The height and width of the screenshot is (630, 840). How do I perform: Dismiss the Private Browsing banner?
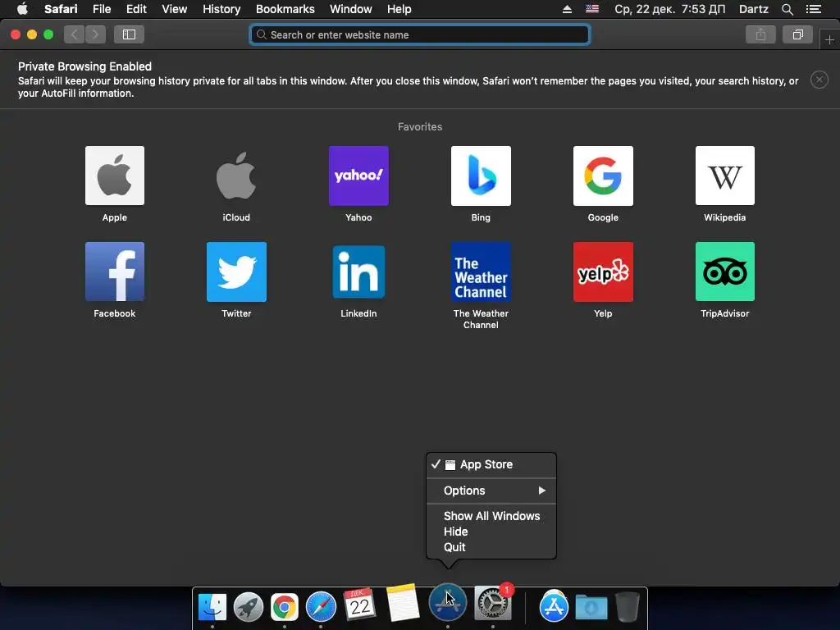click(819, 80)
